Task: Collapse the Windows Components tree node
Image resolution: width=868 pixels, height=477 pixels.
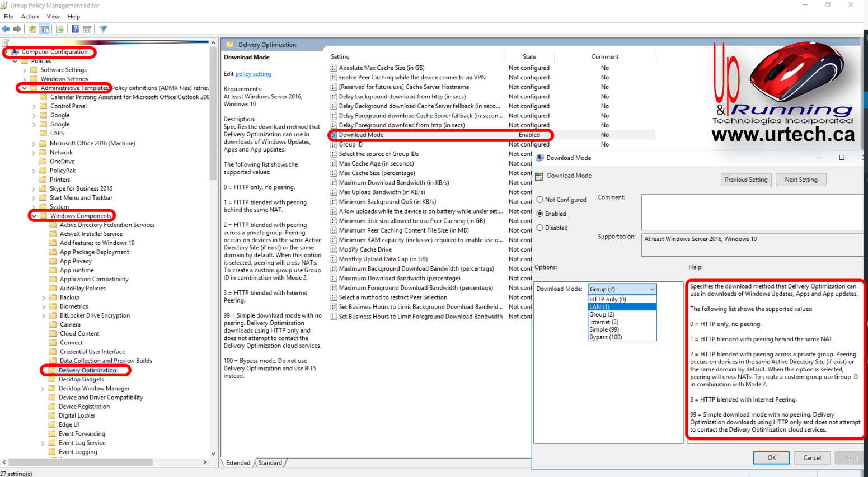Action: click(x=34, y=216)
